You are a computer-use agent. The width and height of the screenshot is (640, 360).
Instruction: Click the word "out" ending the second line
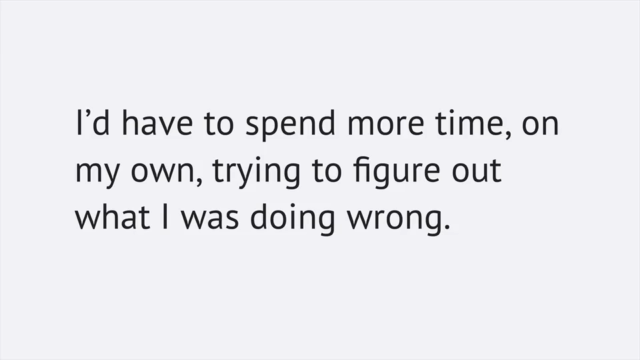[476, 171]
